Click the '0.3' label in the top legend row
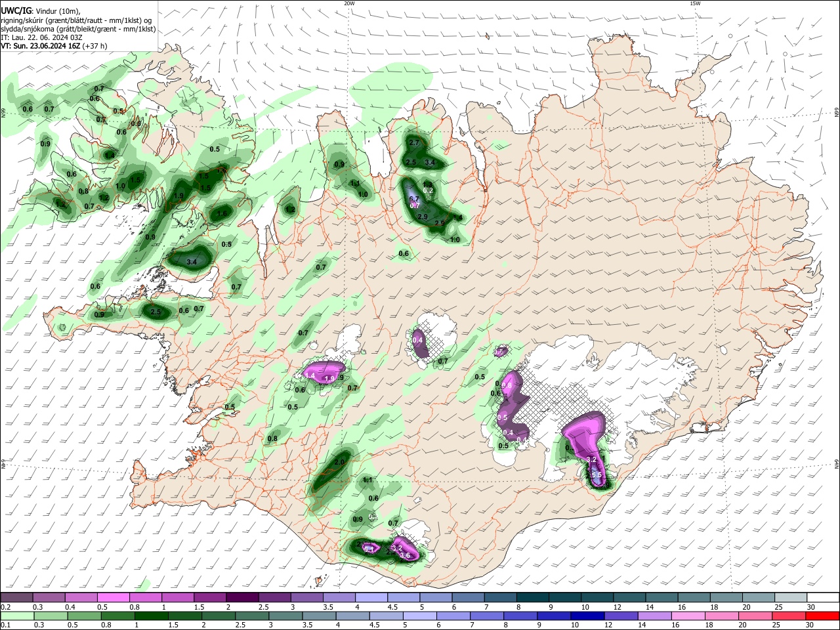The height and width of the screenshot is (630, 840). tap(38, 608)
